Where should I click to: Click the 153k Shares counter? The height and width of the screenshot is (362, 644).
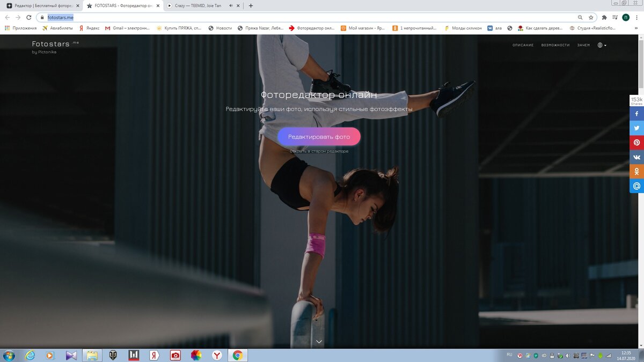pos(636,101)
